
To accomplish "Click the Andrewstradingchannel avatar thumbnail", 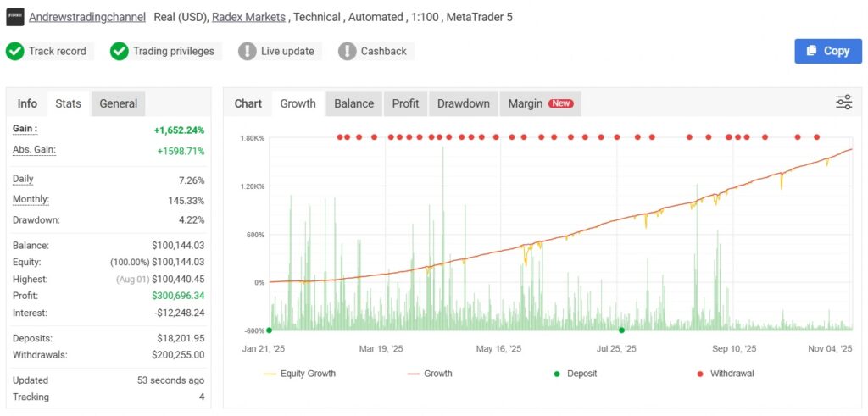I will point(15,17).
